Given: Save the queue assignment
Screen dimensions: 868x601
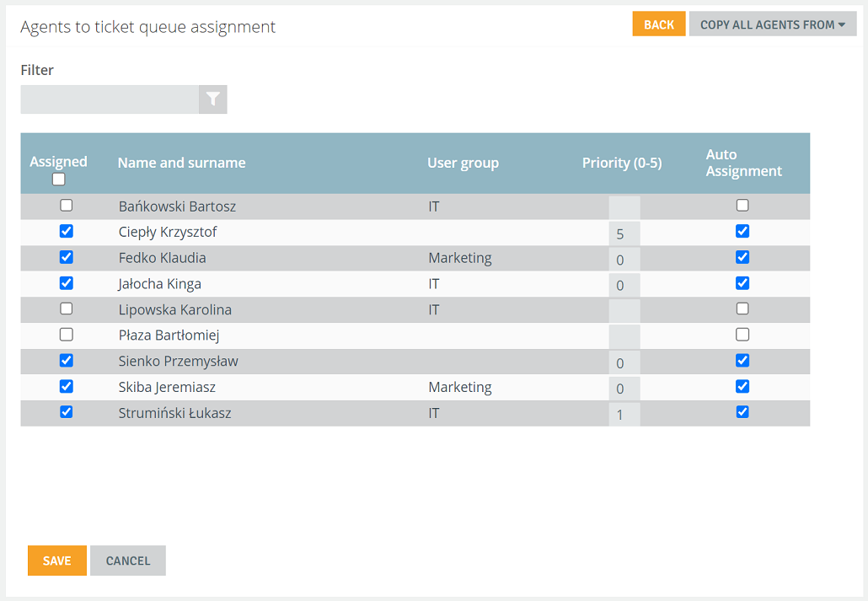Looking at the screenshot, I should (57, 561).
